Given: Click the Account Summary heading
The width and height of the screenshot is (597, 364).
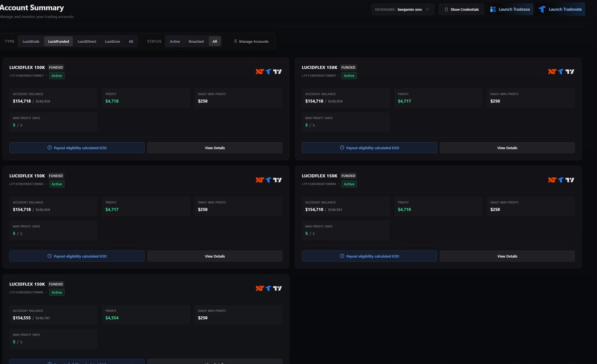Looking at the screenshot, I should click(x=32, y=8).
